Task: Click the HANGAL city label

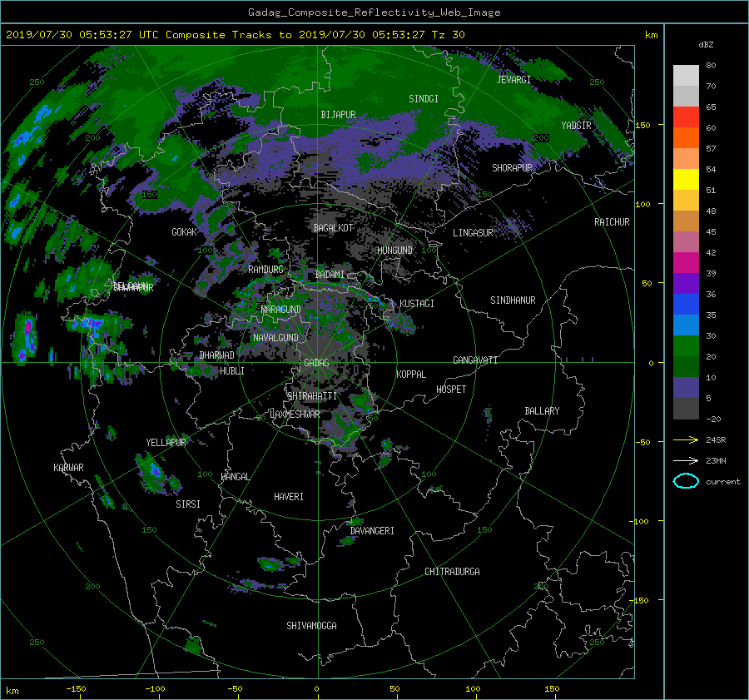Action: point(236,477)
